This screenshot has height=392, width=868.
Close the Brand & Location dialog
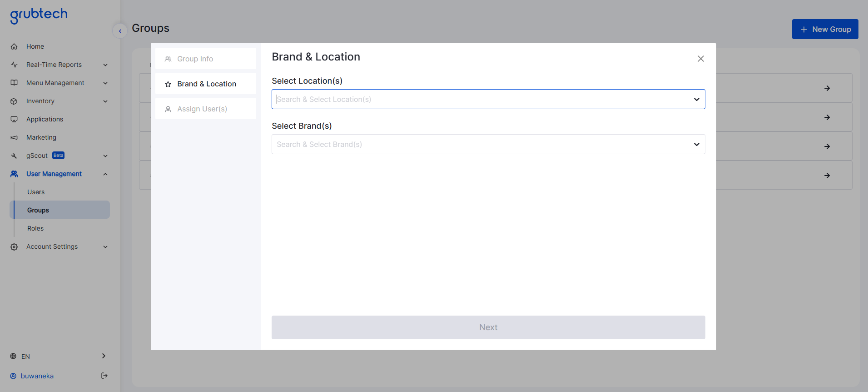tap(701, 59)
